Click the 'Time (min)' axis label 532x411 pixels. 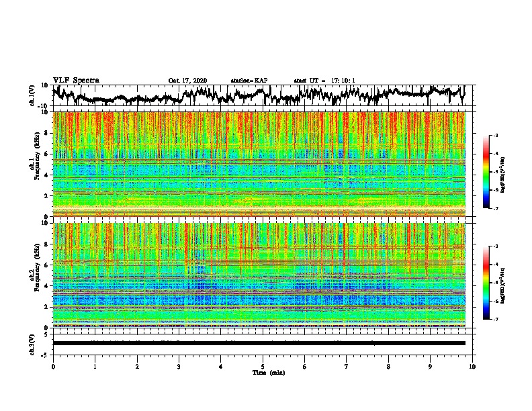pos(269,373)
